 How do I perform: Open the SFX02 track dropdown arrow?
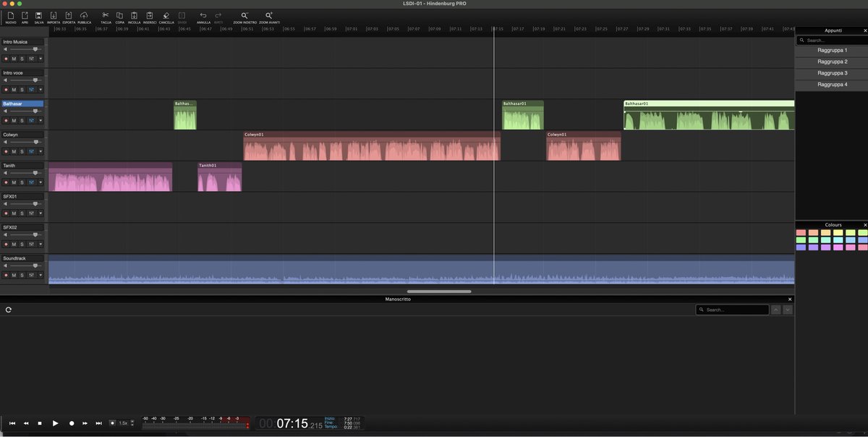coord(41,245)
